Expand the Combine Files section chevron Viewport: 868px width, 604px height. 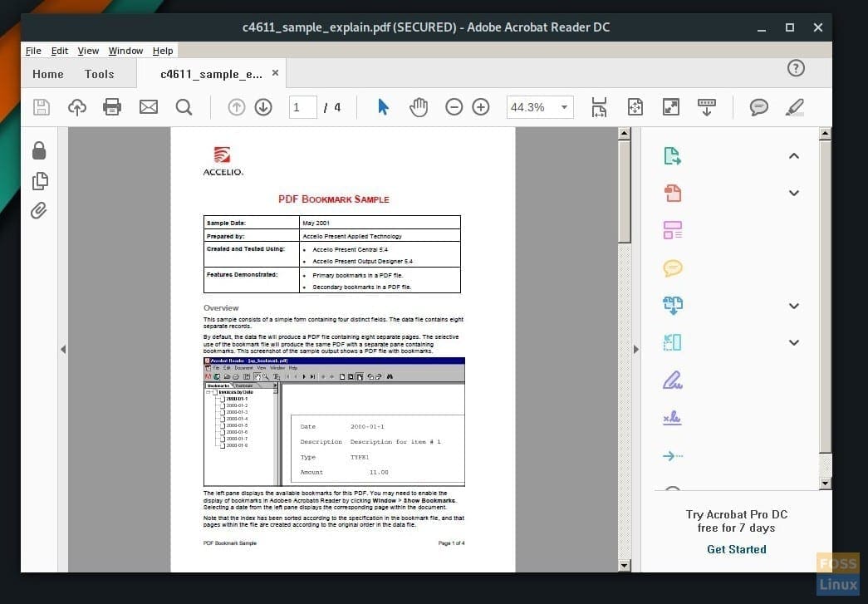coord(794,306)
